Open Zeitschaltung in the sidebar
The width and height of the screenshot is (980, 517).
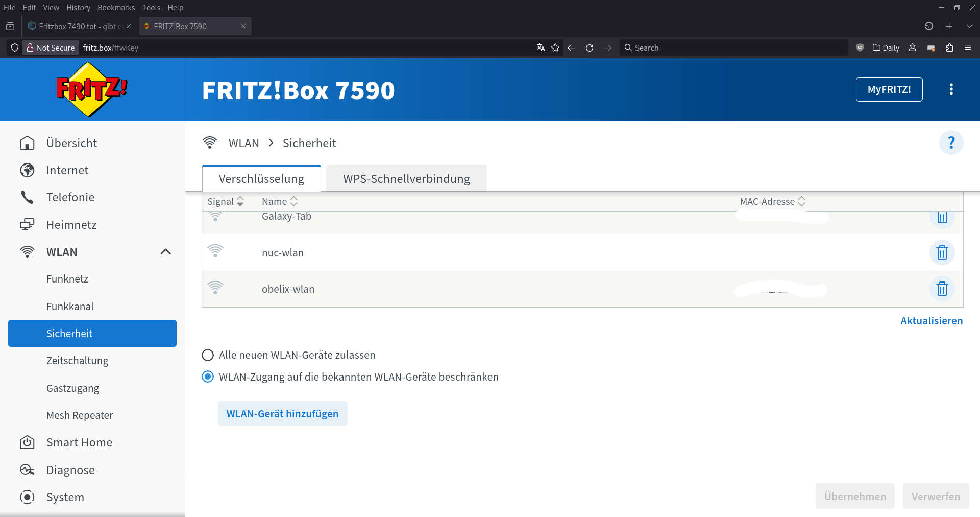click(x=77, y=361)
